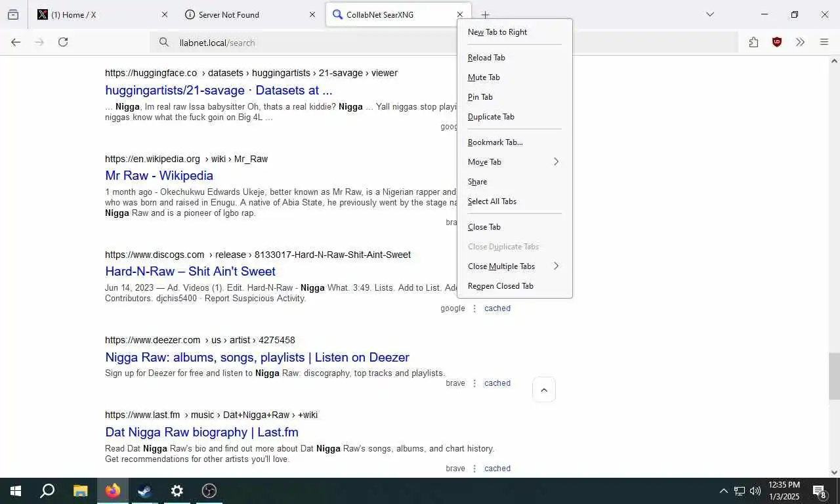Expand the Close Multiple Tabs submenu
The image size is (840, 504).
coord(514,266)
